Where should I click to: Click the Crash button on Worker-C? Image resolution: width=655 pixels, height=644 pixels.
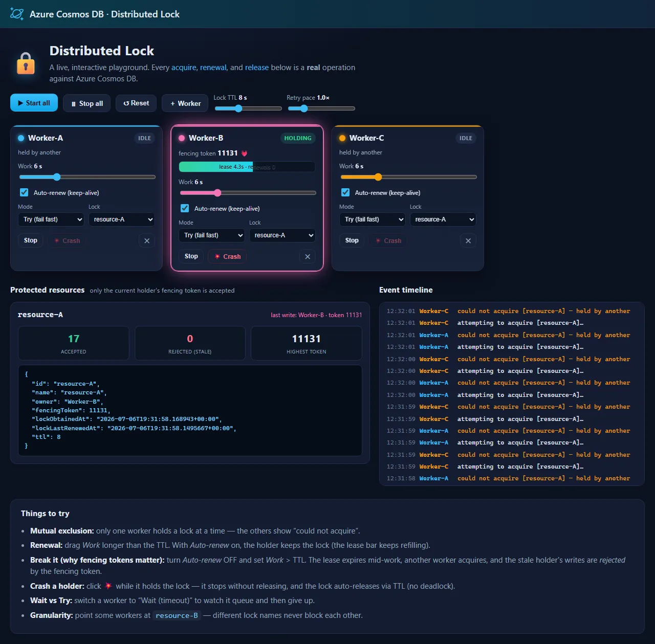[x=388, y=240]
